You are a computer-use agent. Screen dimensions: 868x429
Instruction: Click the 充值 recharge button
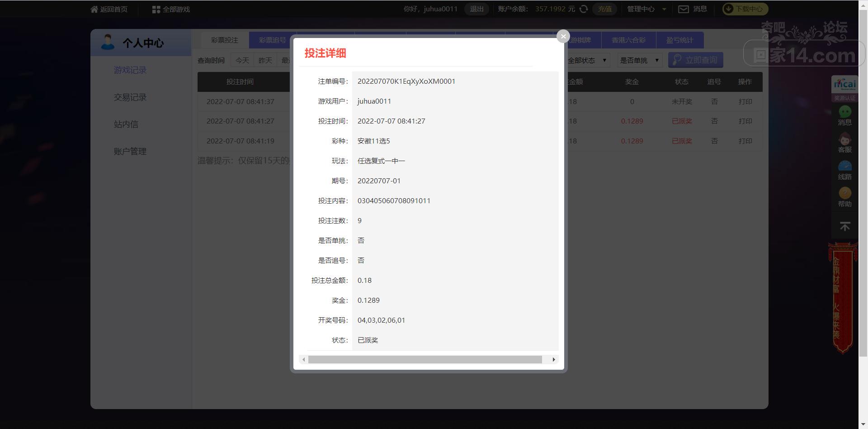(x=604, y=9)
